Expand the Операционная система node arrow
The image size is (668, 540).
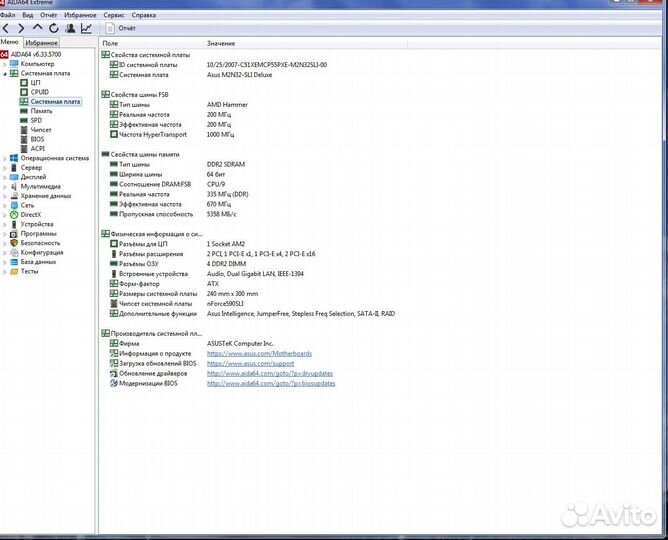(5, 158)
